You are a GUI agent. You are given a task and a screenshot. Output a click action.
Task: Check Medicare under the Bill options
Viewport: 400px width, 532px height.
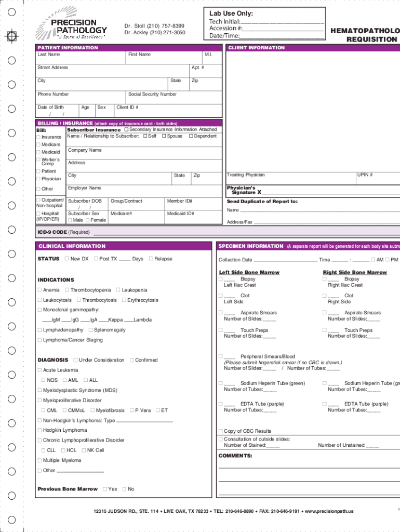38,144
